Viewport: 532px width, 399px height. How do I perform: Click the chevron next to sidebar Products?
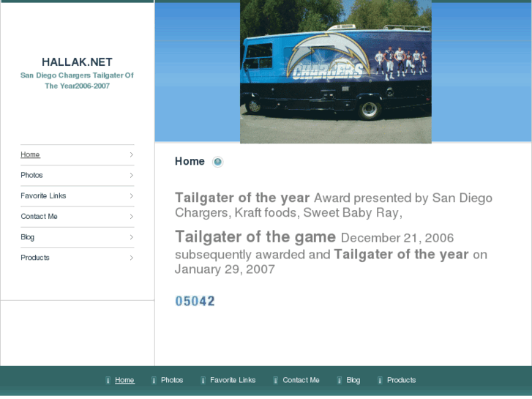[x=131, y=258]
